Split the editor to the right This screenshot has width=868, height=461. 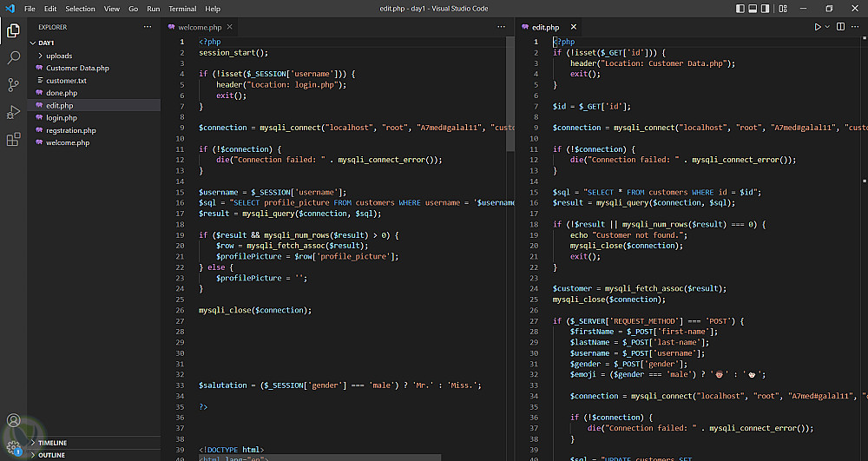tap(840, 27)
